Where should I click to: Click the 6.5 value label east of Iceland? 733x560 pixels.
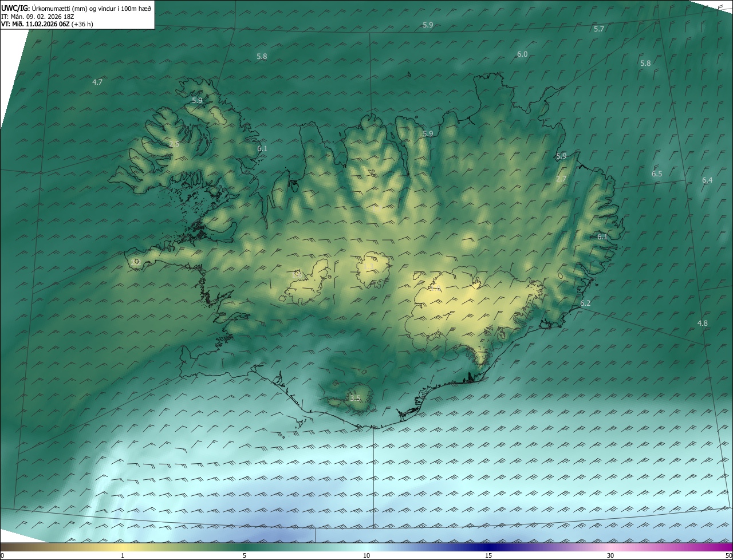tap(657, 174)
